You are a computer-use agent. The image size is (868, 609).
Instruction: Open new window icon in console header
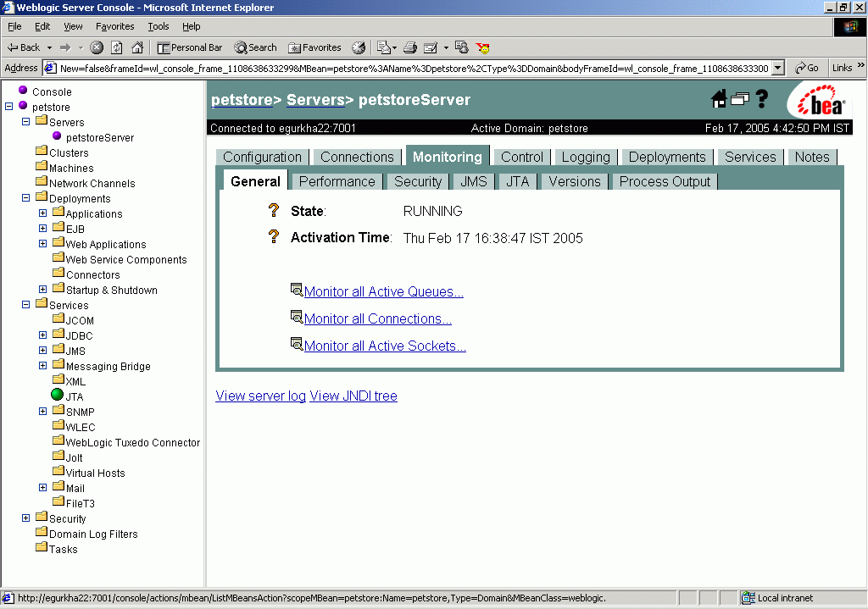739,99
